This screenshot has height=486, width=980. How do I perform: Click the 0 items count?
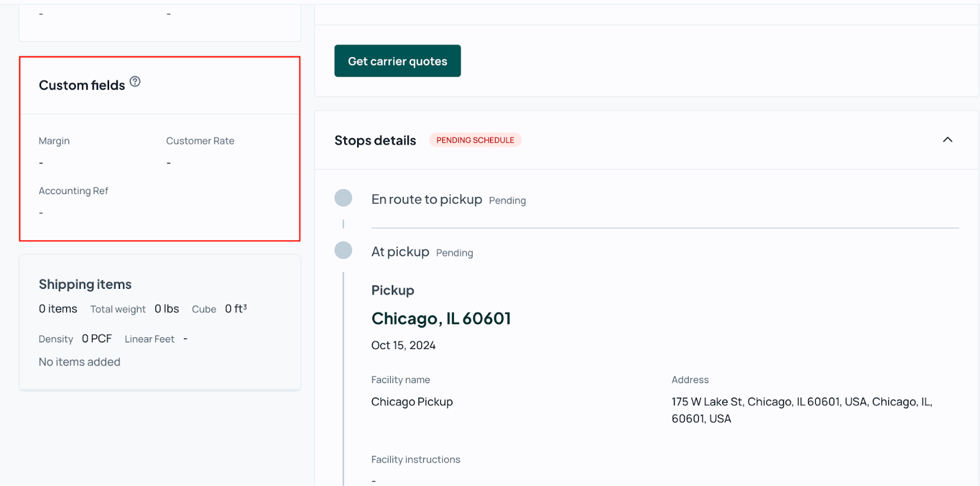click(58, 309)
